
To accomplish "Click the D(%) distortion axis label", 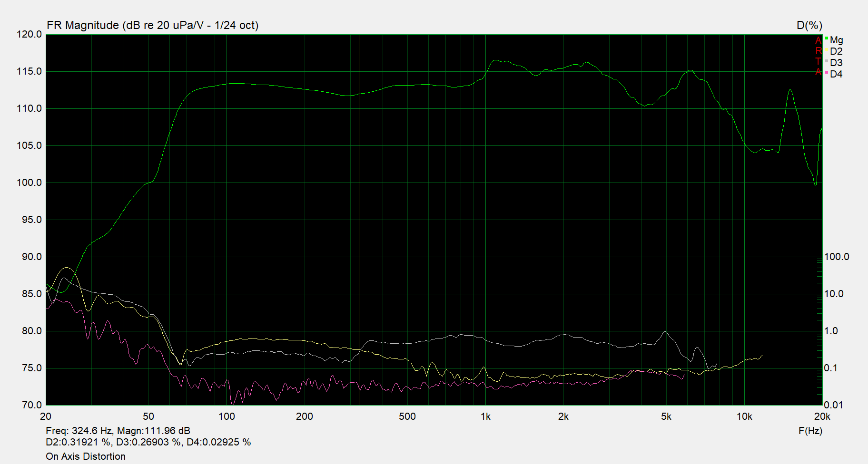I will pos(809,25).
